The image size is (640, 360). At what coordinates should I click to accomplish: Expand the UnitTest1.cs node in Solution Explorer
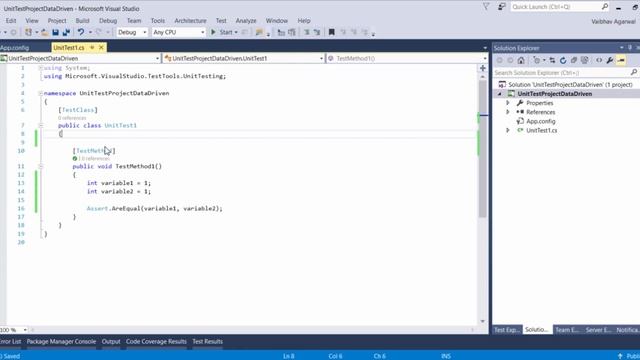click(x=508, y=130)
